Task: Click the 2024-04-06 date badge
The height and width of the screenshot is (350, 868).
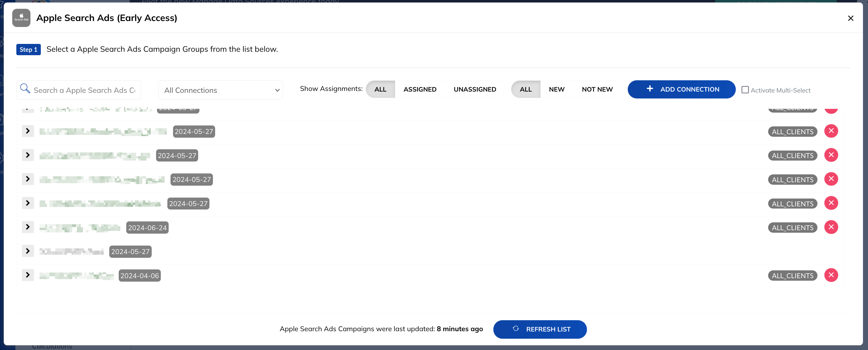Action: [139, 276]
